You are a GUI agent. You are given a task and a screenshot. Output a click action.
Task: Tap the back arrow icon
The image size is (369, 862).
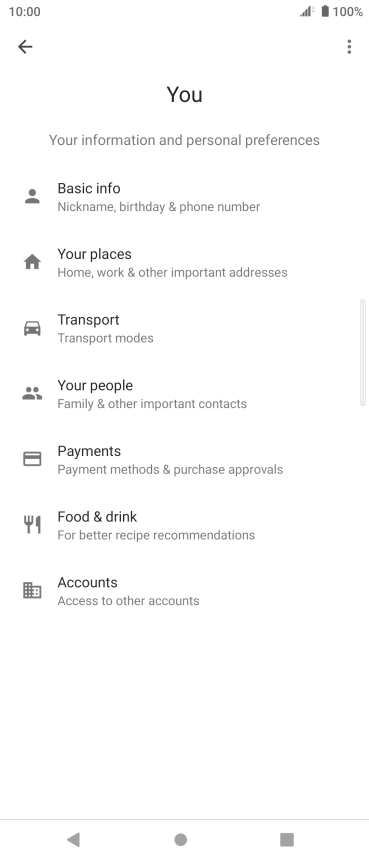[25, 47]
